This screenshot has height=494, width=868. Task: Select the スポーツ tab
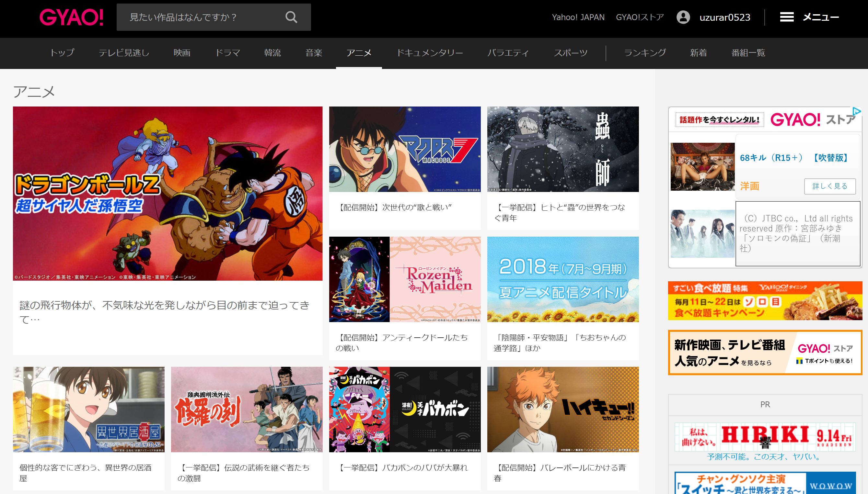[x=571, y=52]
